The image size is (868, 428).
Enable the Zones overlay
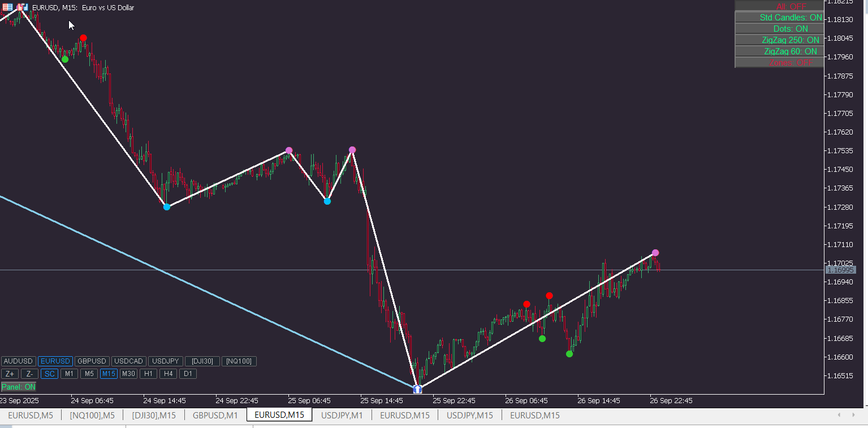[x=779, y=63]
